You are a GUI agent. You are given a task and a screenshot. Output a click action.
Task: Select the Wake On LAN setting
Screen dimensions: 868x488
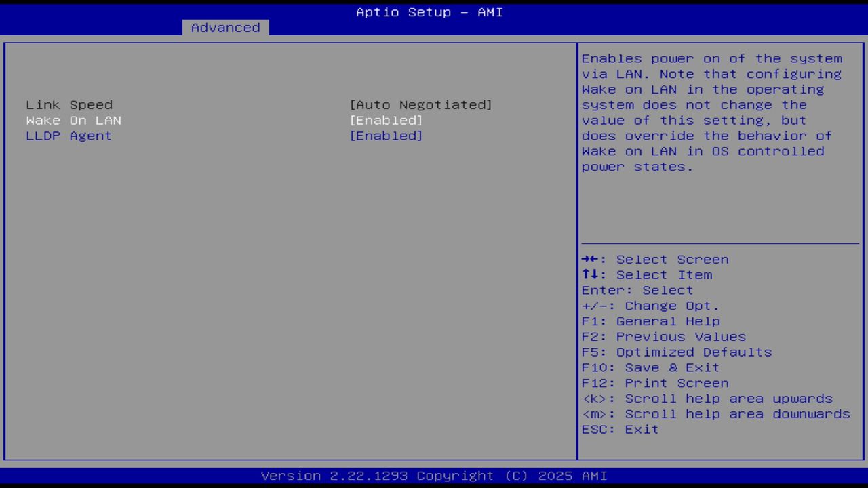click(x=73, y=120)
